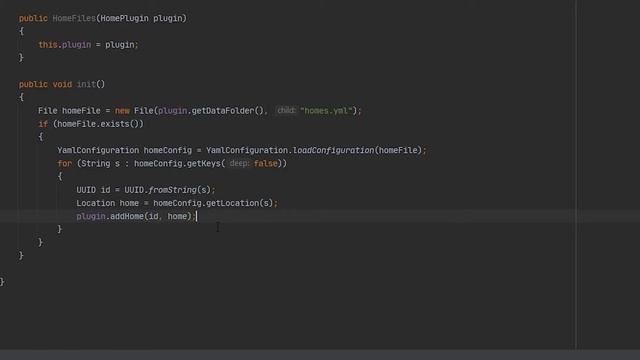Click the class closing brace on the last code line
The image size is (640, 360).
2,282
